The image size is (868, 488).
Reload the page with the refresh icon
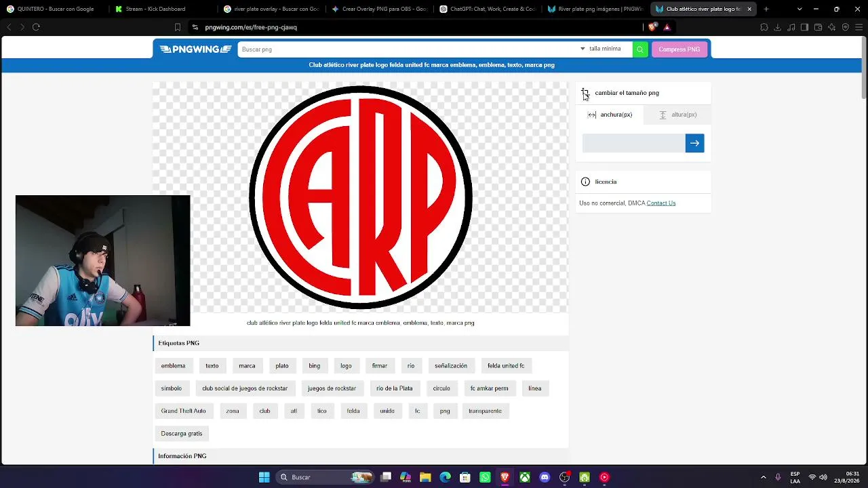coord(36,27)
